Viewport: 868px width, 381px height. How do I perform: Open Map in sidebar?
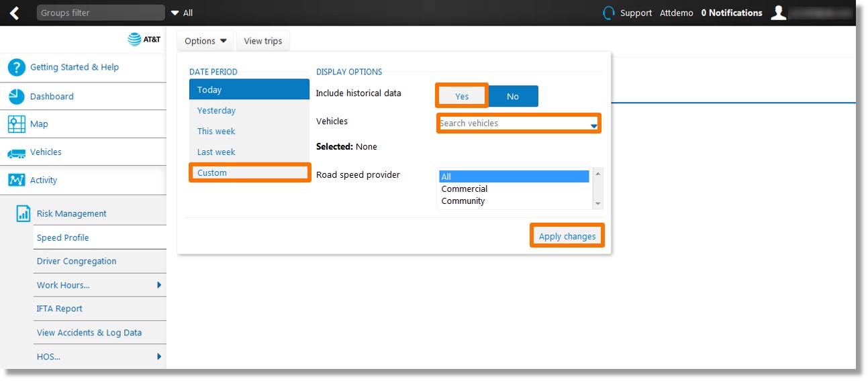coord(39,124)
